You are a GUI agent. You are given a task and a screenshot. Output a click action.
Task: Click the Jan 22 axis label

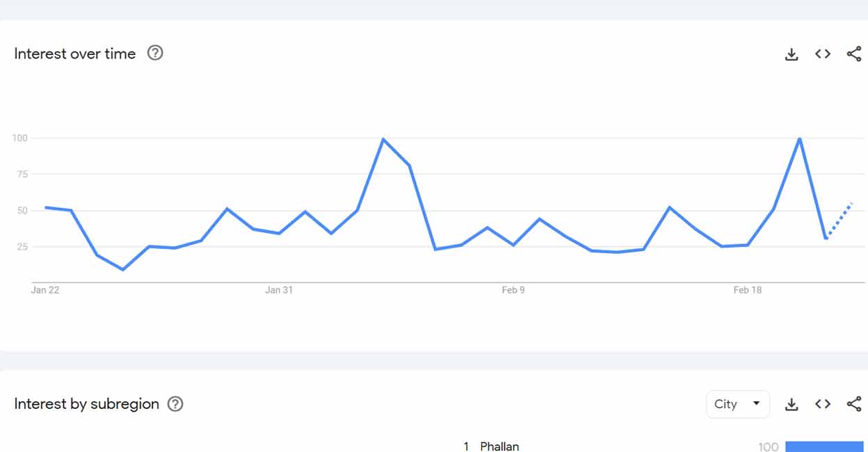[45, 290]
